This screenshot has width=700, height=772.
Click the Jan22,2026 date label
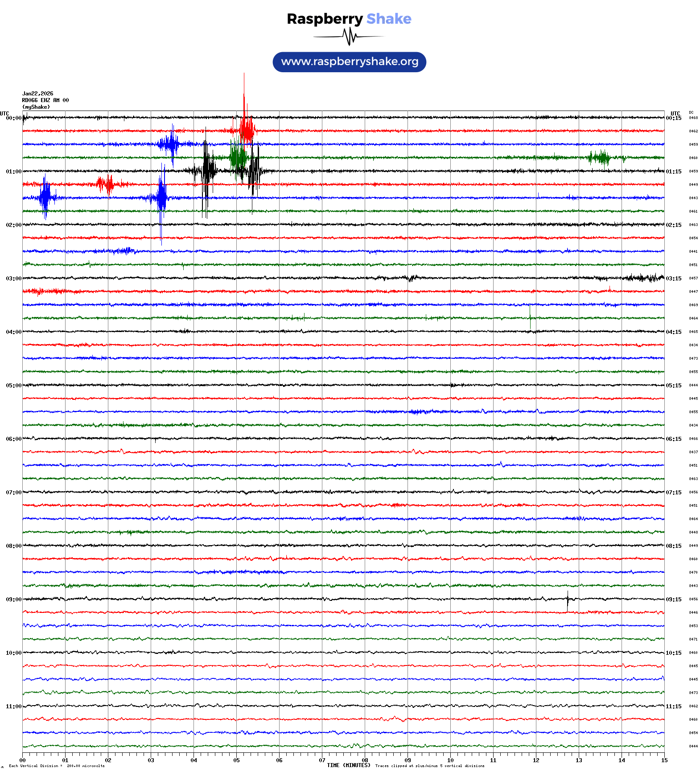coord(38,94)
